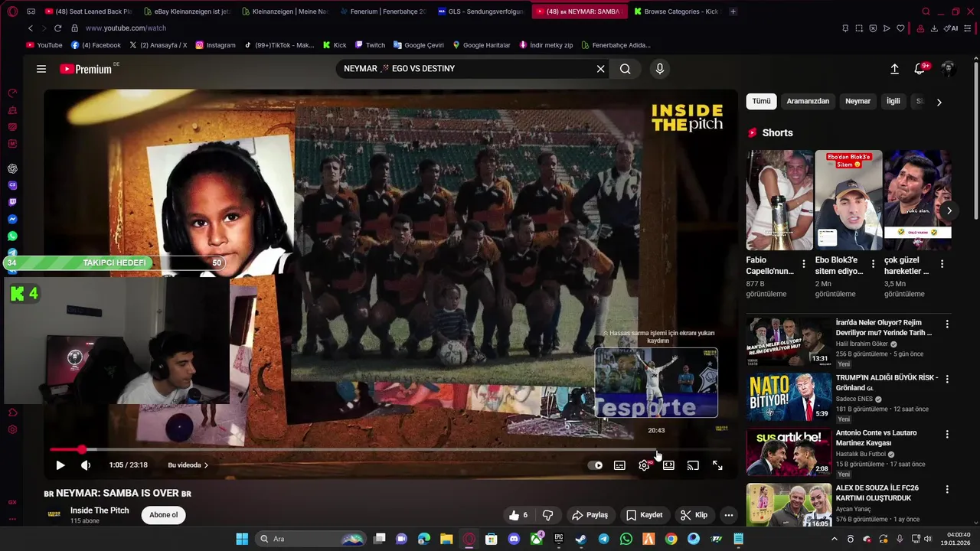Toggle subtitles captions button
The image size is (980, 551).
click(619, 465)
